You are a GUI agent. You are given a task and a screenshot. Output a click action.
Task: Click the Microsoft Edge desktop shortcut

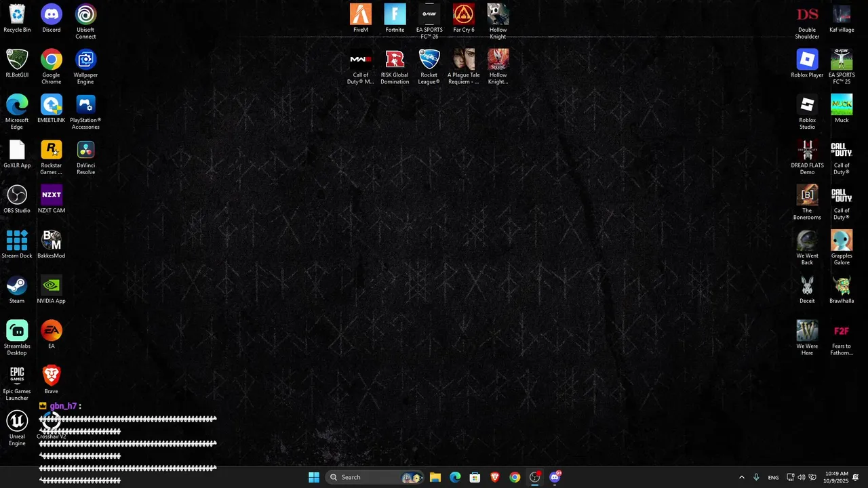coord(17,113)
